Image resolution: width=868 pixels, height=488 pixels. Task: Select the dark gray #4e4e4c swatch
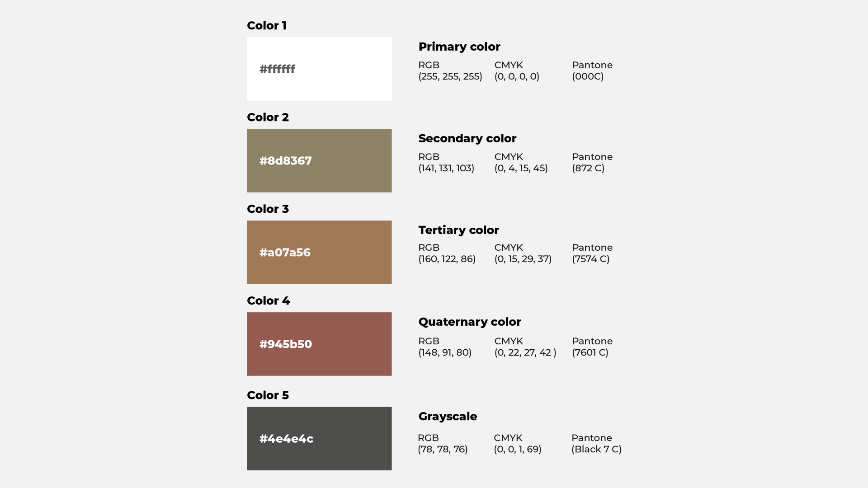(x=319, y=438)
